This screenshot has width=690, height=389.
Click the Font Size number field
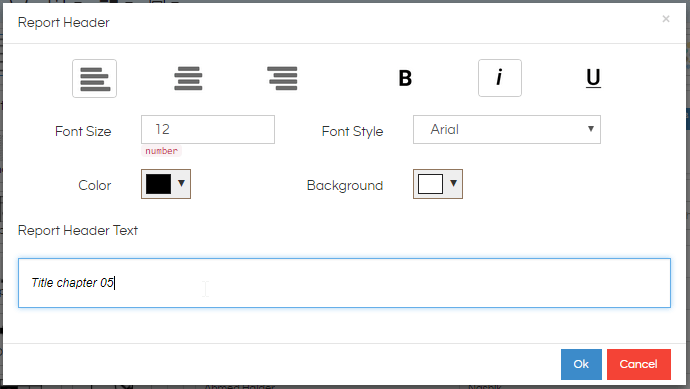coord(208,129)
